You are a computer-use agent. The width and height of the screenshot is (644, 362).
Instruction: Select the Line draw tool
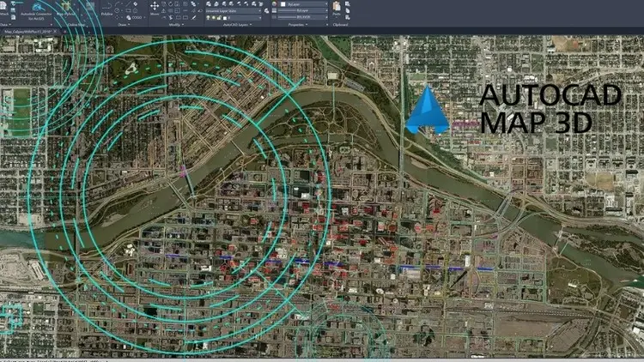(x=128, y=4)
